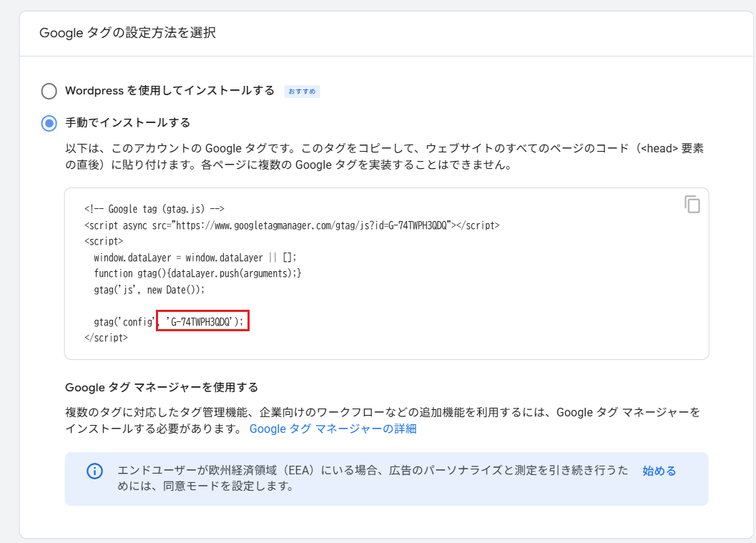Click the window.dataLayer code line
The image size is (756, 543).
tap(195, 258)
